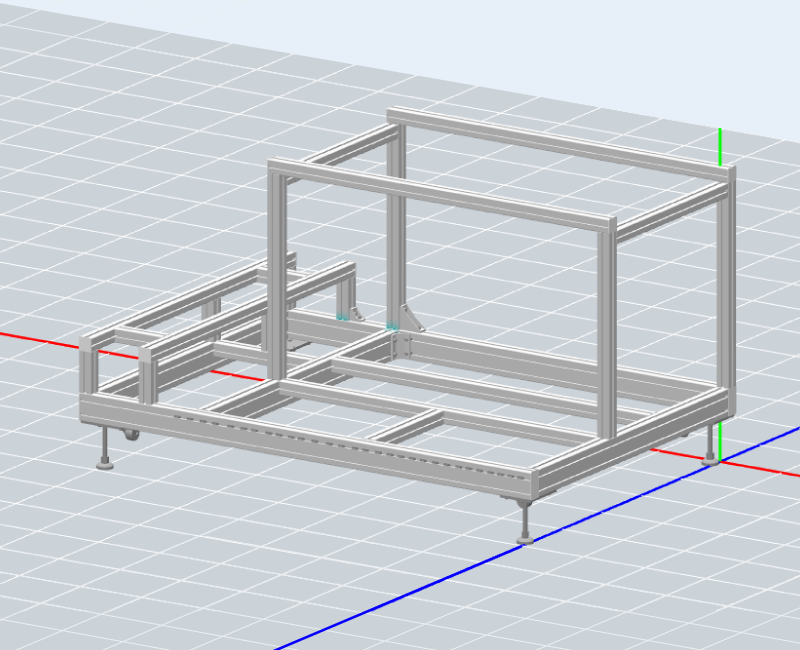The height and width of the screenshot is (650, 800).
Task: Pick the short top beam on right side
Action: [x=670, y=212]
